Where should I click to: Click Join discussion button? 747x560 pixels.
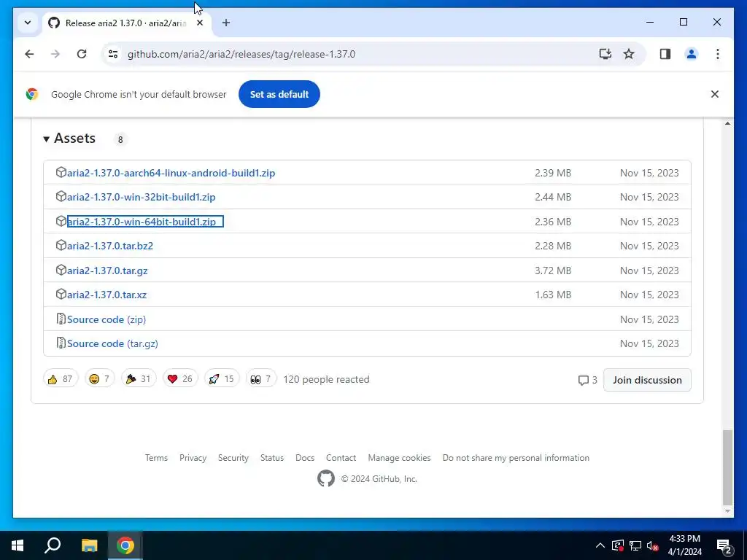[647, 380]
